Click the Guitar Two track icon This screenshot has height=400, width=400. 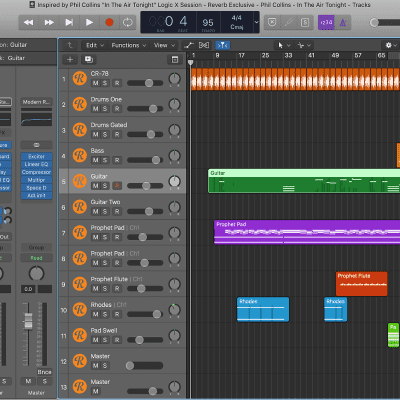80,207
